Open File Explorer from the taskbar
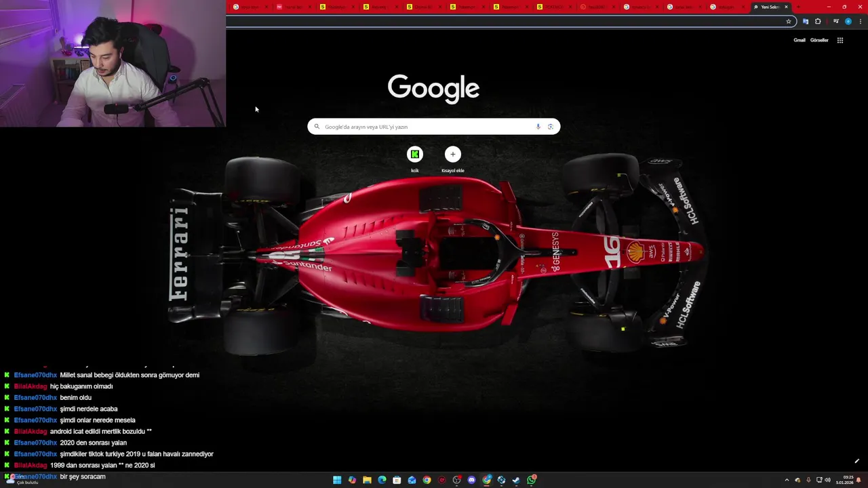Image resolution: width=868 pixels, height=488 pixels. [x=367, y=480]
